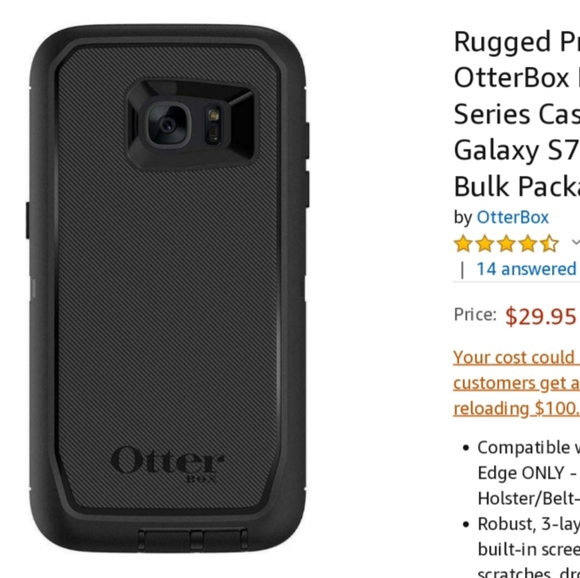Image resolution: width=580 pixels, height=578 pixels.
Task: Open the 14 answered questions link
Action: tap(528, 269)
